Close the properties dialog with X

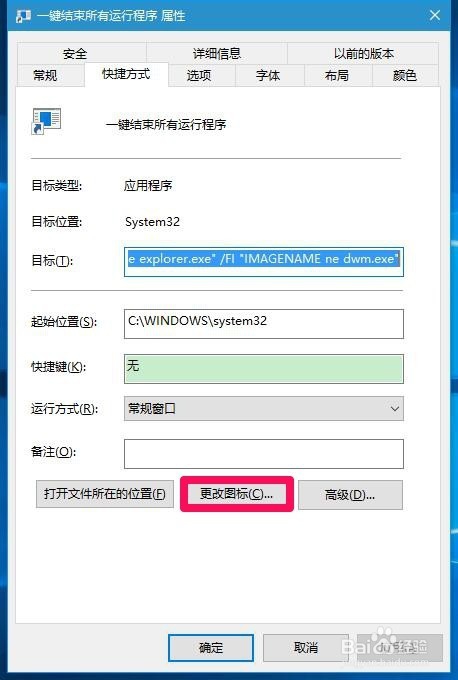pyautogui.click(x=435, y=16)
